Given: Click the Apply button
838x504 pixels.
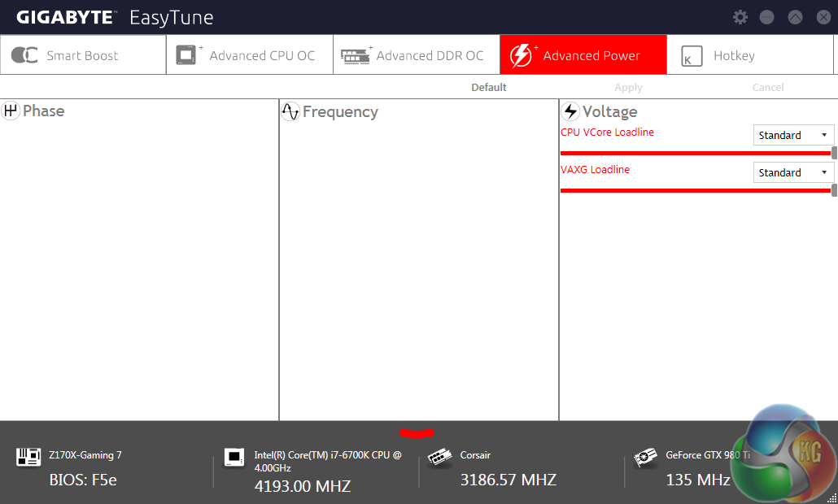Looking at the screenshot, I should [628, 88].
